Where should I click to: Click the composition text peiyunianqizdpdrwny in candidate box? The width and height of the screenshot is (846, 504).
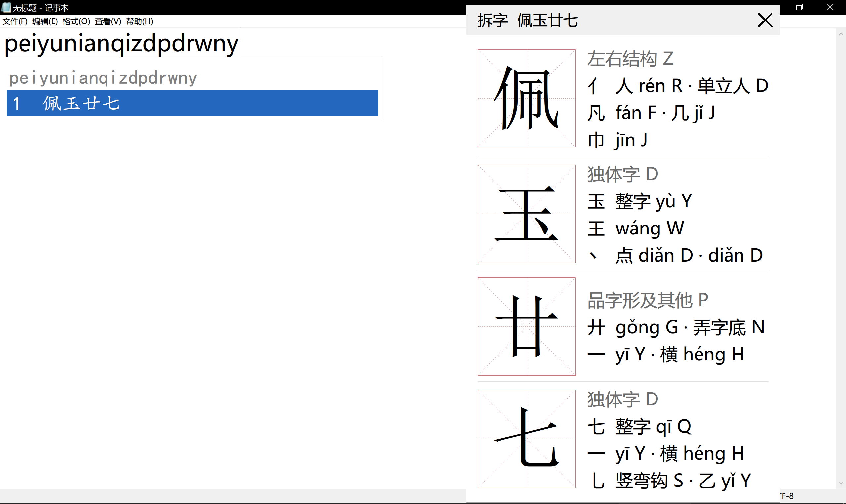click(103, 78)
